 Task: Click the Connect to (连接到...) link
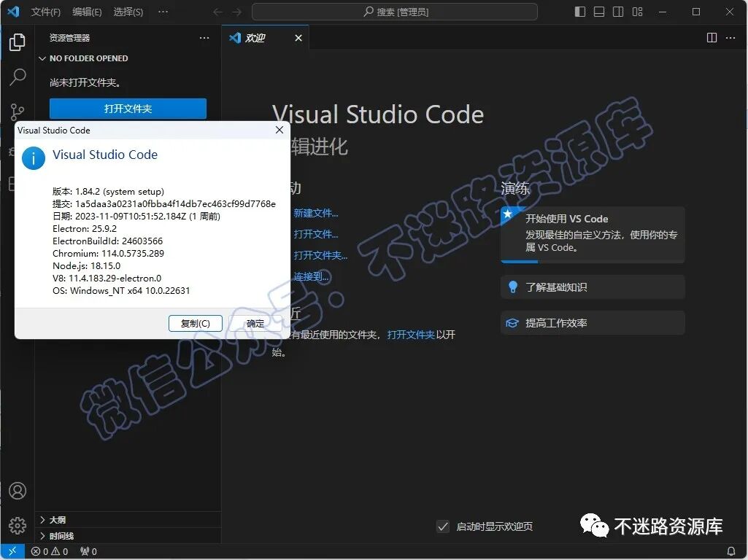pos(311,276)
